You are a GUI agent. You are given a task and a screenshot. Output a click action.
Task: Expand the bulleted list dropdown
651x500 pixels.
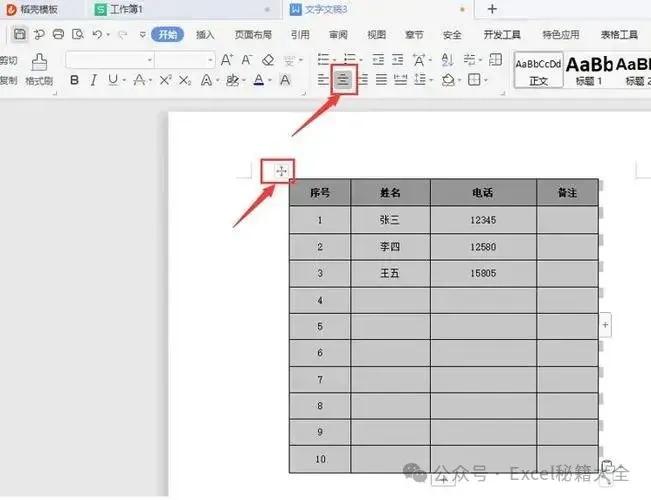[x=334, y=61]
